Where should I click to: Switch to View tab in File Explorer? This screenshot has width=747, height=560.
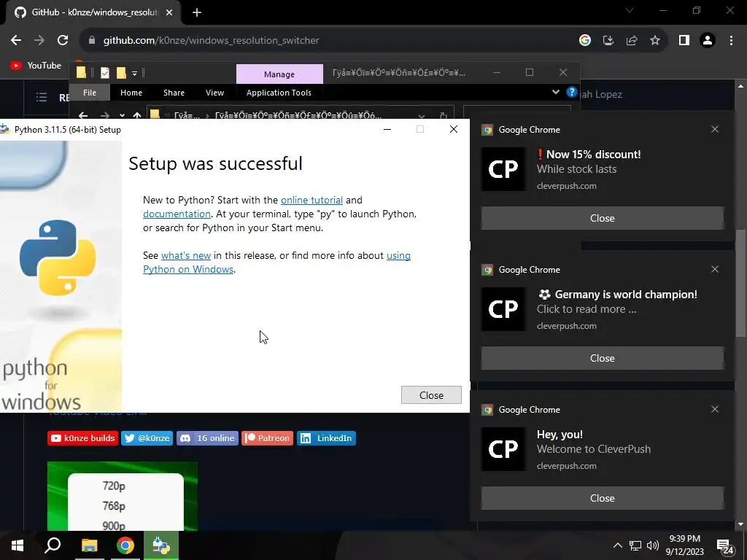point(214,93)
